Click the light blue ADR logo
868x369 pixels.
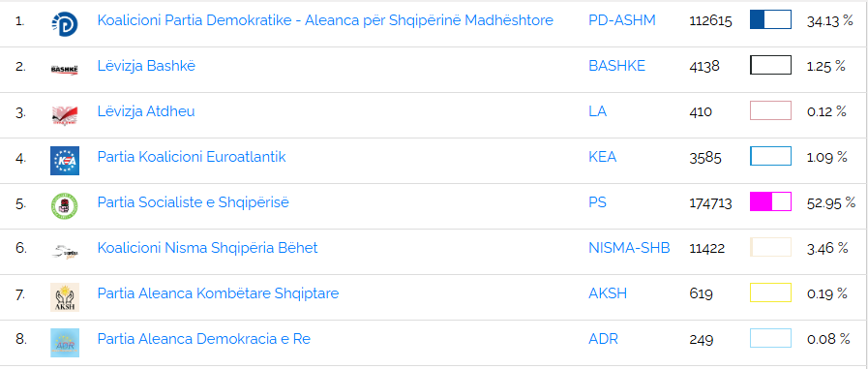pos(64,343)
